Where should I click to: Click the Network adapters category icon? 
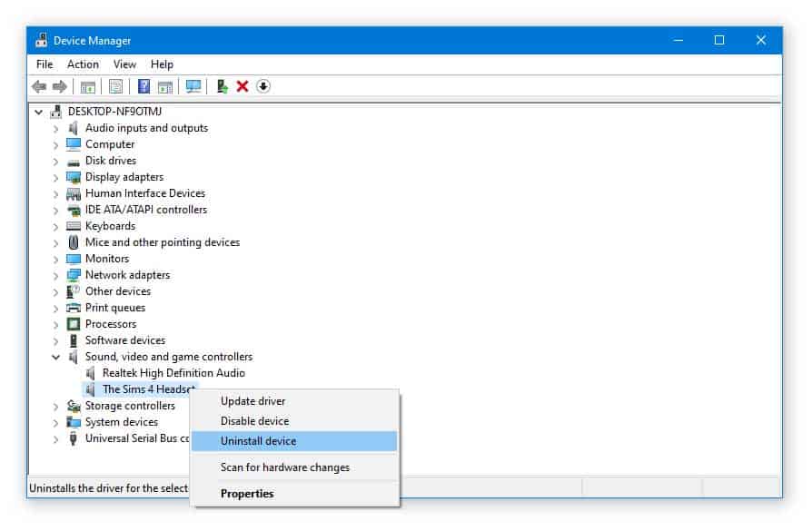click(x=74, y=275)
